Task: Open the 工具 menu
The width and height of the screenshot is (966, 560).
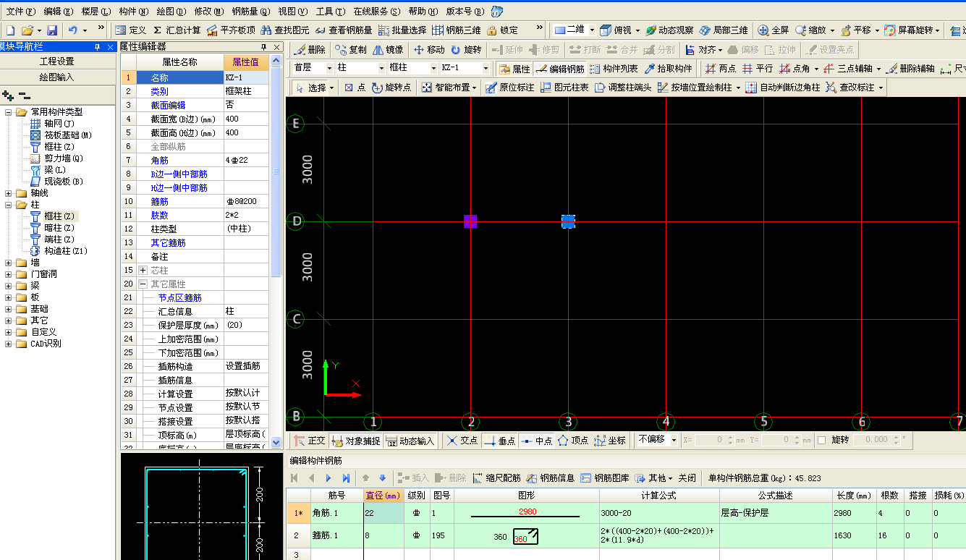Action: (x=329, y=12)
